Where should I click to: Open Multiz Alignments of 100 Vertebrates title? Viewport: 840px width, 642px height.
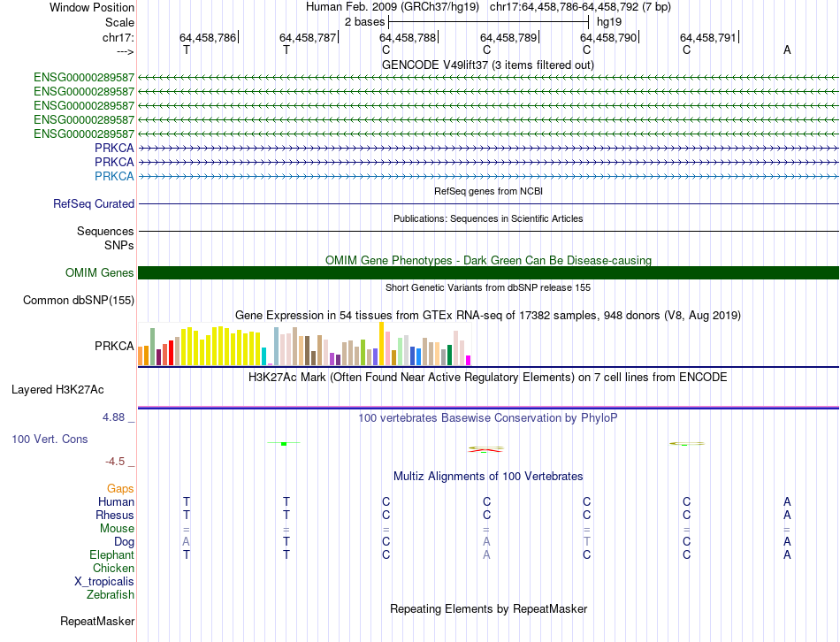coord(488,476)
